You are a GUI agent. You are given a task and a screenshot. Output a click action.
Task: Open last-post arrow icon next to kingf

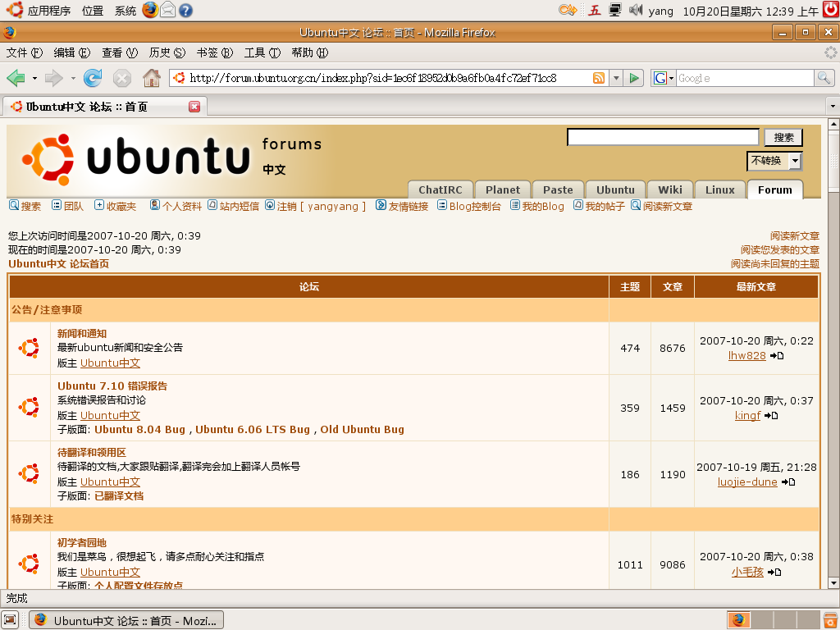(x=771, y=416)
